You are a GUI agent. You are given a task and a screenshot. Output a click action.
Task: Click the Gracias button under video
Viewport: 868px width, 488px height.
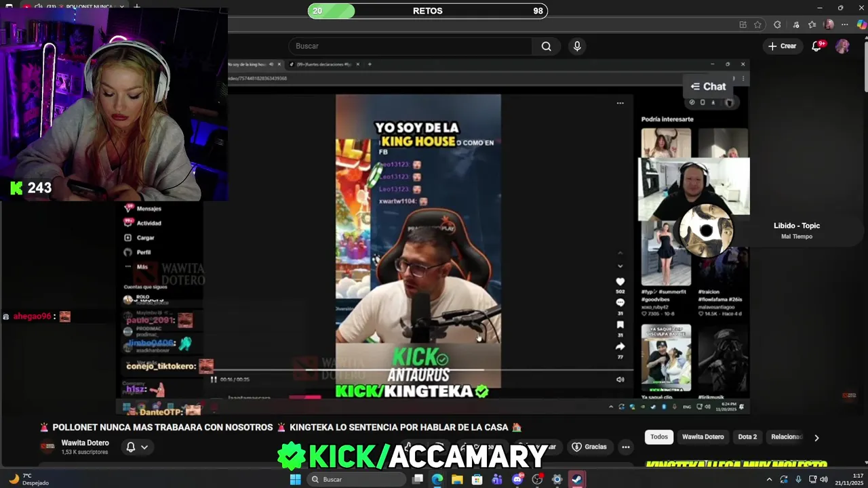coord(589,447)
